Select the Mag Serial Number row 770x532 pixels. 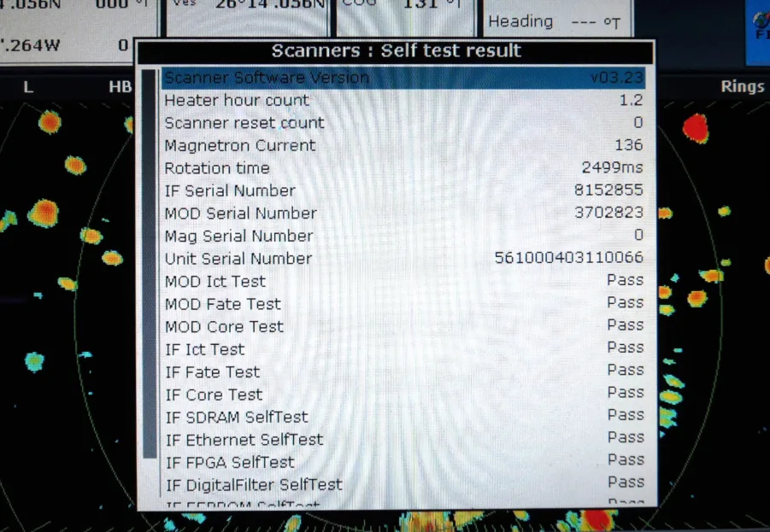point(403,236)
